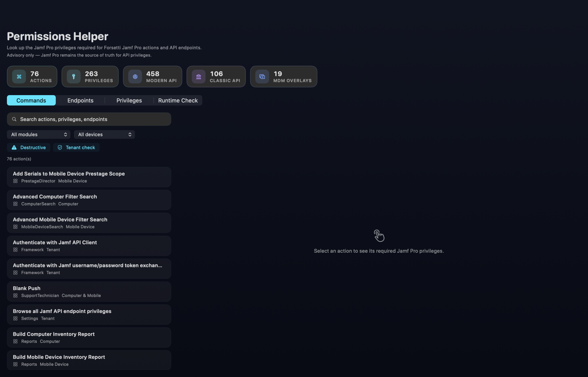Switch to the Commands tab
588x377 pixels.
coord(31,100)
